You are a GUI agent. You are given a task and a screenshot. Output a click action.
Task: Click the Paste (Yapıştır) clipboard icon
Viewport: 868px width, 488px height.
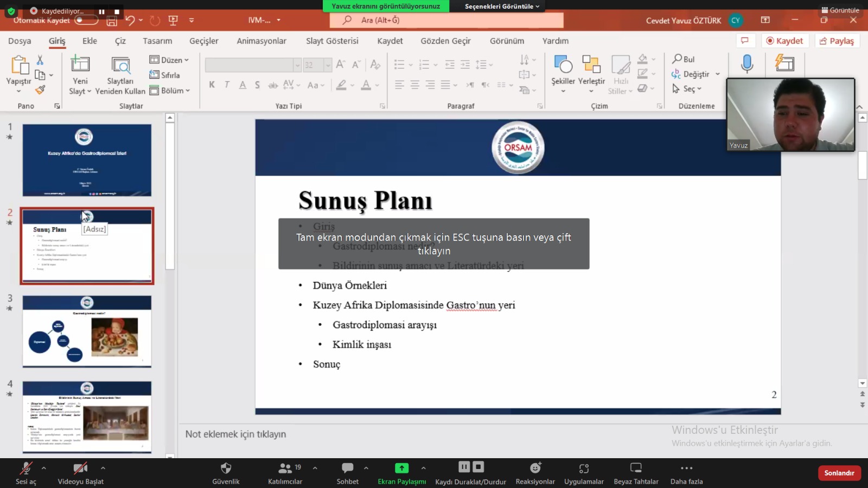pos(20,65)
